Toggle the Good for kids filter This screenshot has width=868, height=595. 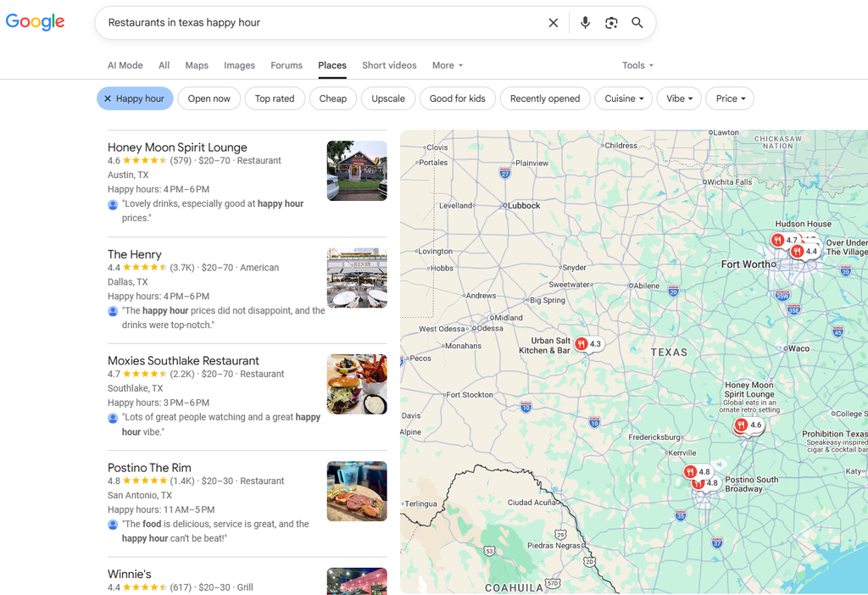(457, 98)
